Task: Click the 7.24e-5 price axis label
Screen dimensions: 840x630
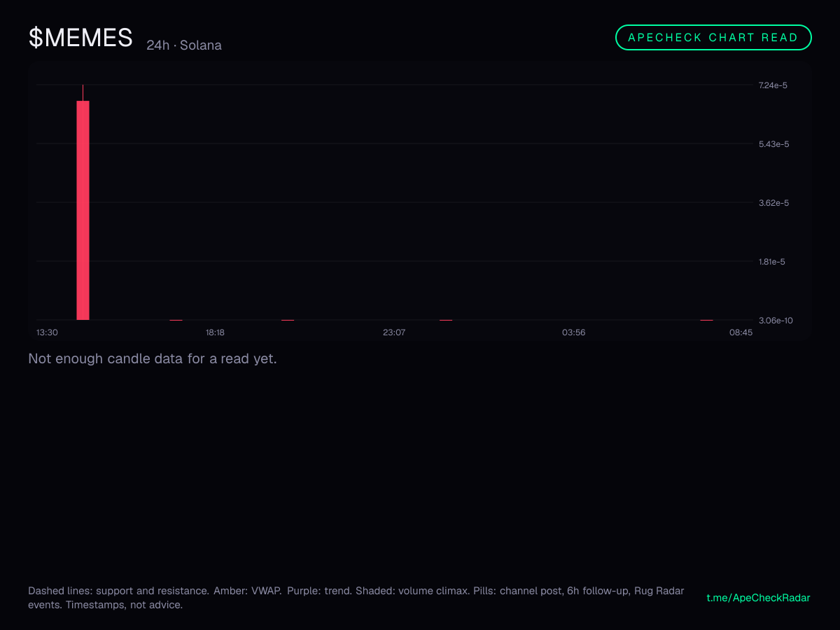Action: pos(773,85)
